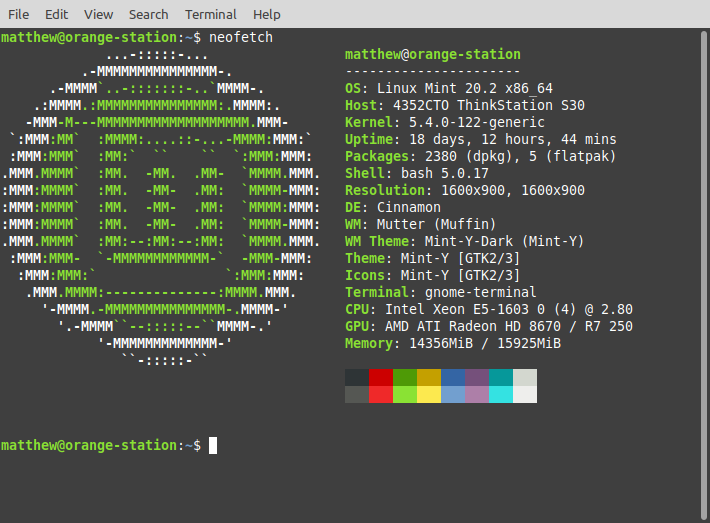Click the bright green palette block
Image resolution: width=710 pixels, height=523 pixels.
pos(405,394)
